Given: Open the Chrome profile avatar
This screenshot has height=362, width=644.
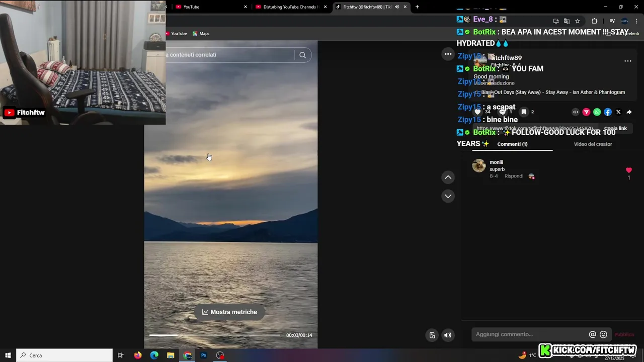Looking at the screenshot, I should 624,21.
